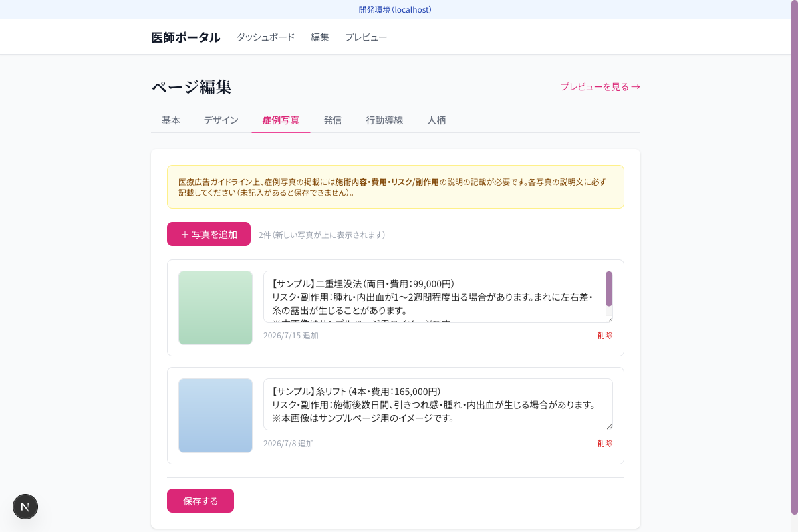Screen dimensions: 798x532
Task: Delete the 2026/7/8 photo entry
Action: click(605, 443)
